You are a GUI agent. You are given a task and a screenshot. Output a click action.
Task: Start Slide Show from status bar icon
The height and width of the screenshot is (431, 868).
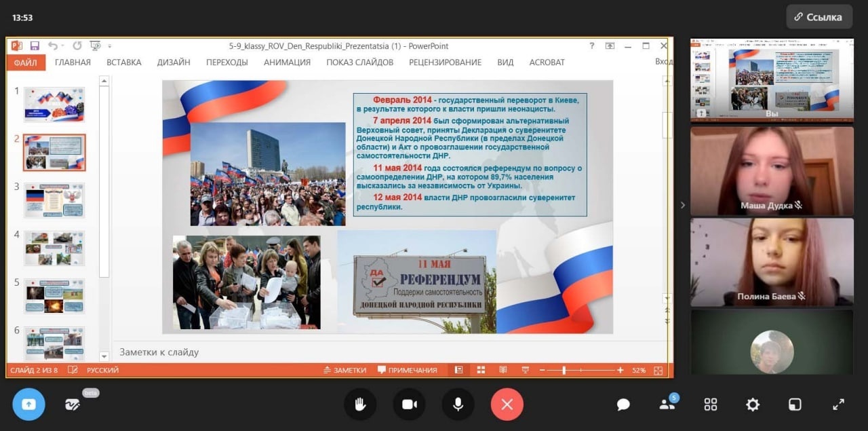tap(525, 370)
